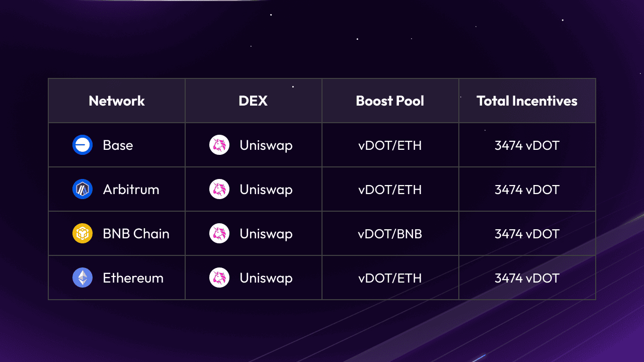Click the BNB Chain network name text

(x=136, y=234)
